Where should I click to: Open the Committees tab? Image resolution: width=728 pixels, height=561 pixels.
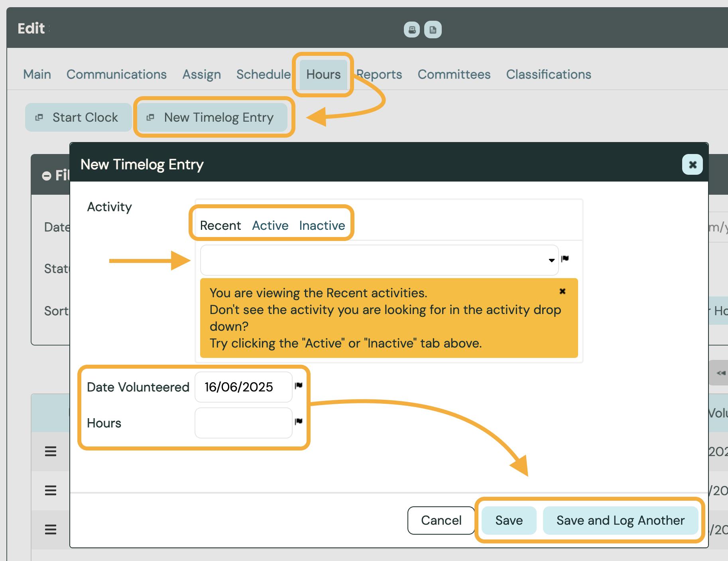coord(454,74)
